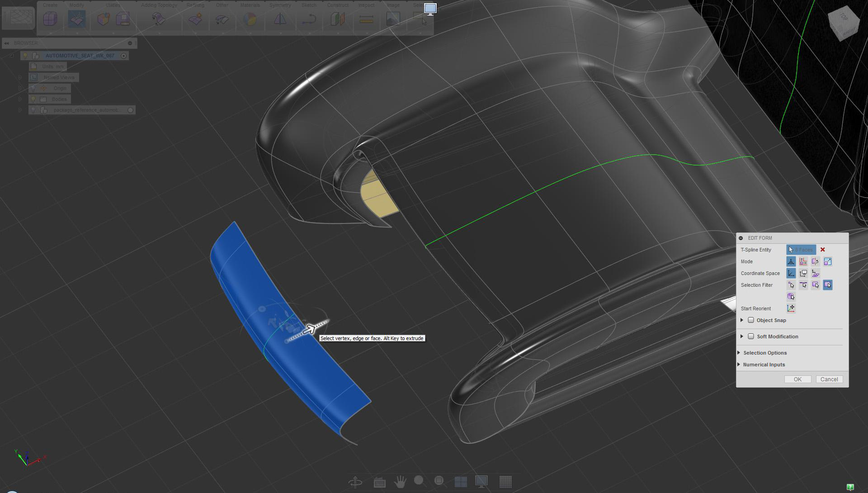Open the Symmetry toolbar menu
Screen dimensions: 868x493
pyautogui.click(x=280, y=5)
